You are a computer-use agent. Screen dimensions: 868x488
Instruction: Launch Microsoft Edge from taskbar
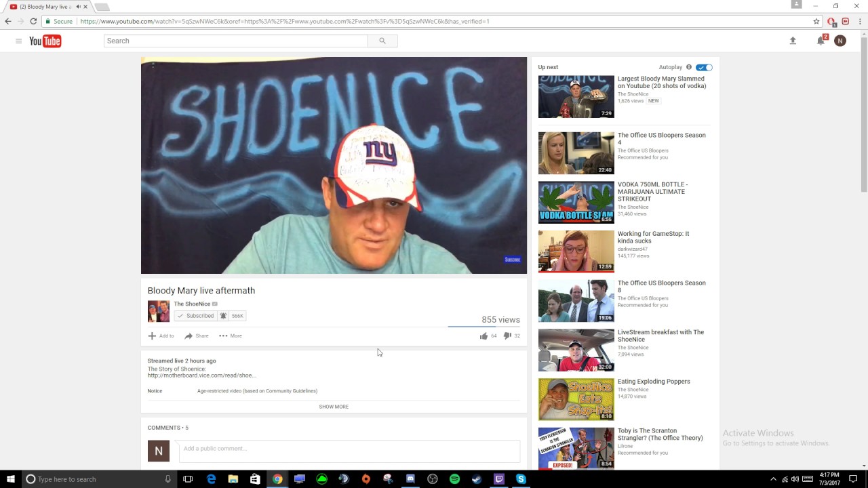pyautogui.click(x=211, y=479)
